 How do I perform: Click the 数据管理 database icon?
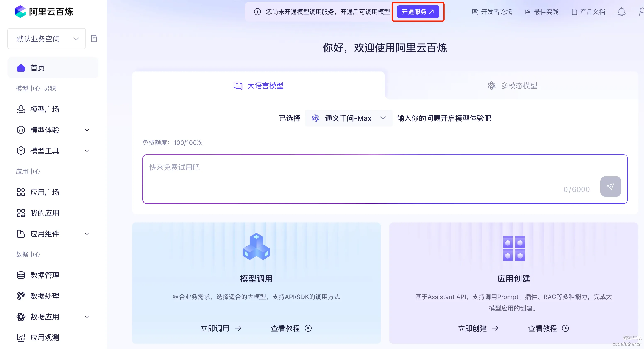point(21,275)
